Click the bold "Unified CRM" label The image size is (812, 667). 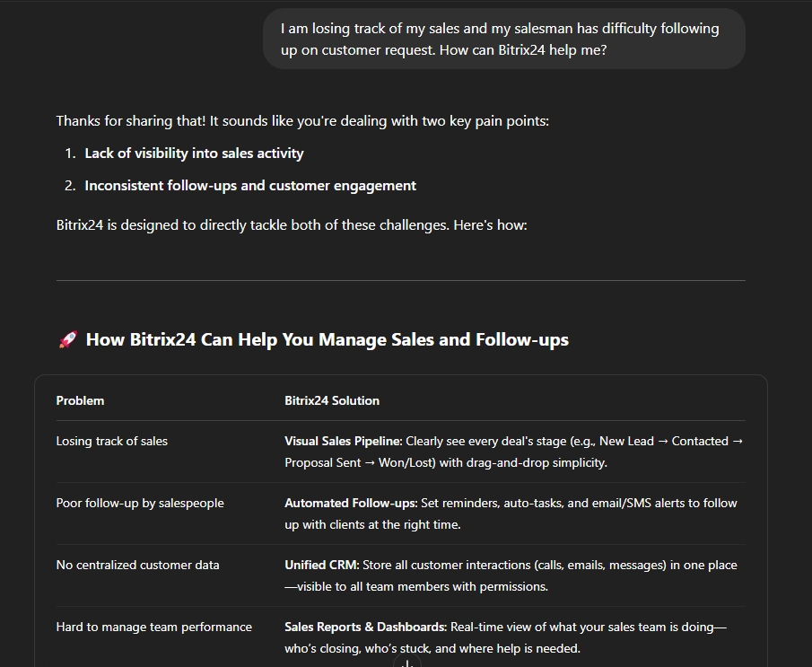point(320,565)
